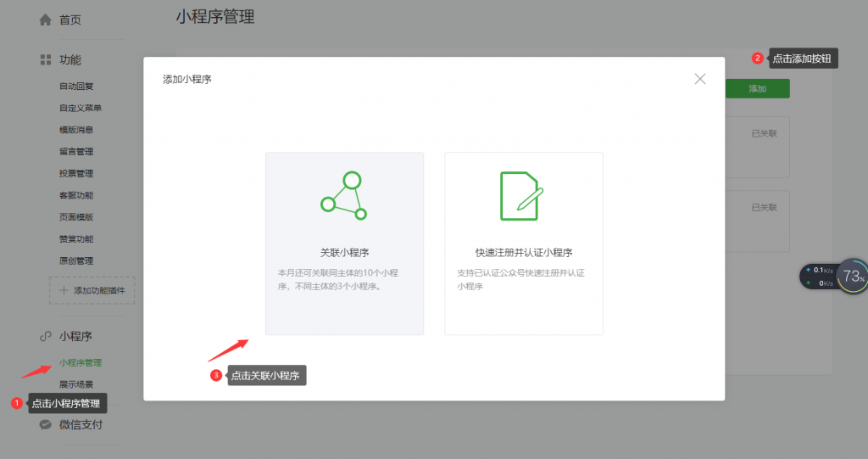This screenshot has height=459, width=868.
Task: Open 展示场景 in the sidebar
Action: tap(76, 384)
